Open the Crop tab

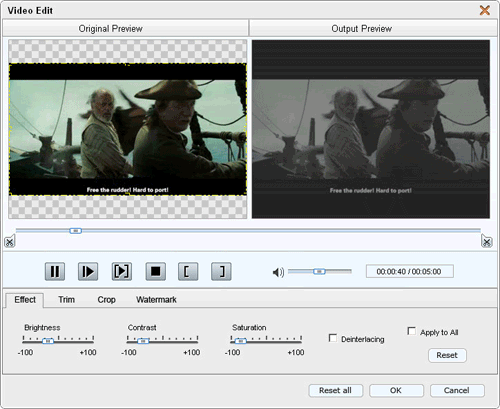pyautogui.click(x=106, y=300)
